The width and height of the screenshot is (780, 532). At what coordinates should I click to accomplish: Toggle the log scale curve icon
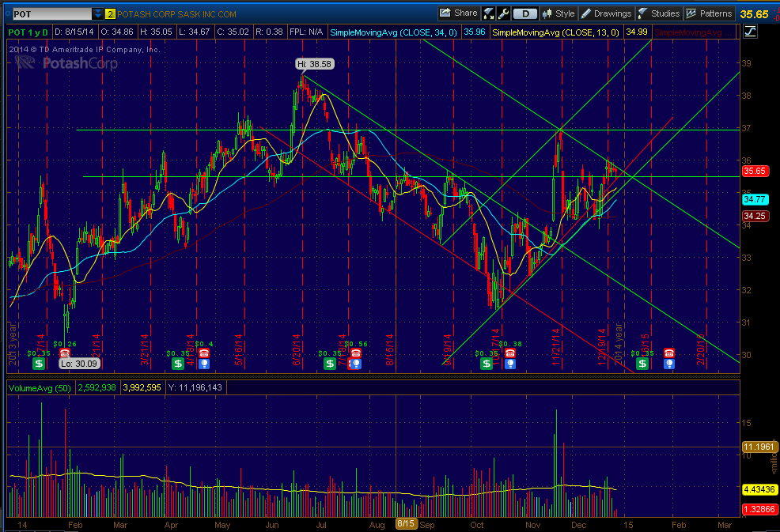click(x=750, y=32)
